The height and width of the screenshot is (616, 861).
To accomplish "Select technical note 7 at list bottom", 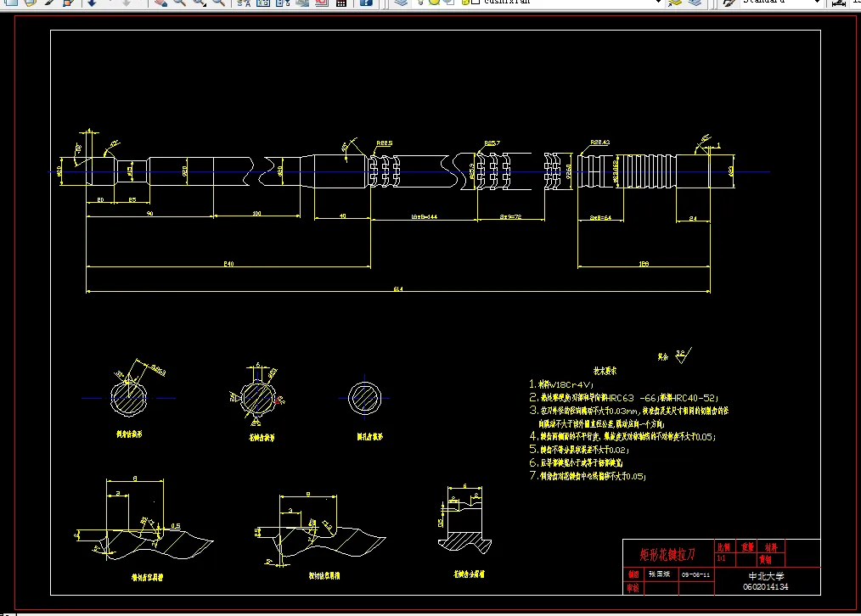I will point(588,476).
